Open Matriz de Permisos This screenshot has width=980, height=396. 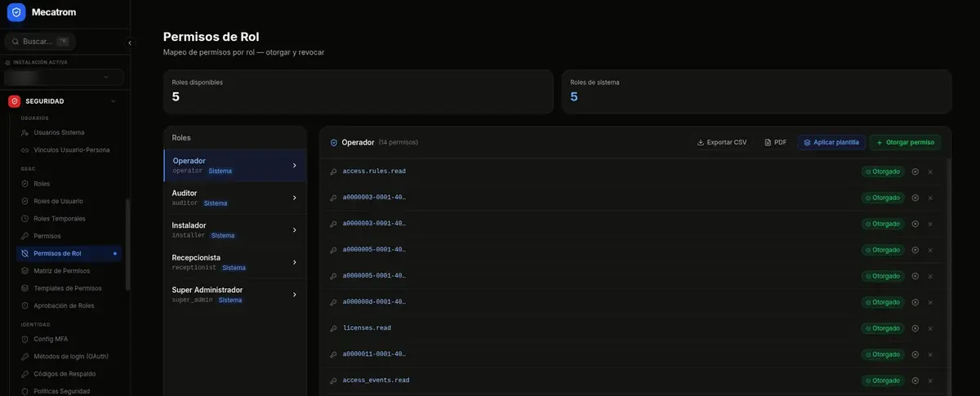point(69,270)
